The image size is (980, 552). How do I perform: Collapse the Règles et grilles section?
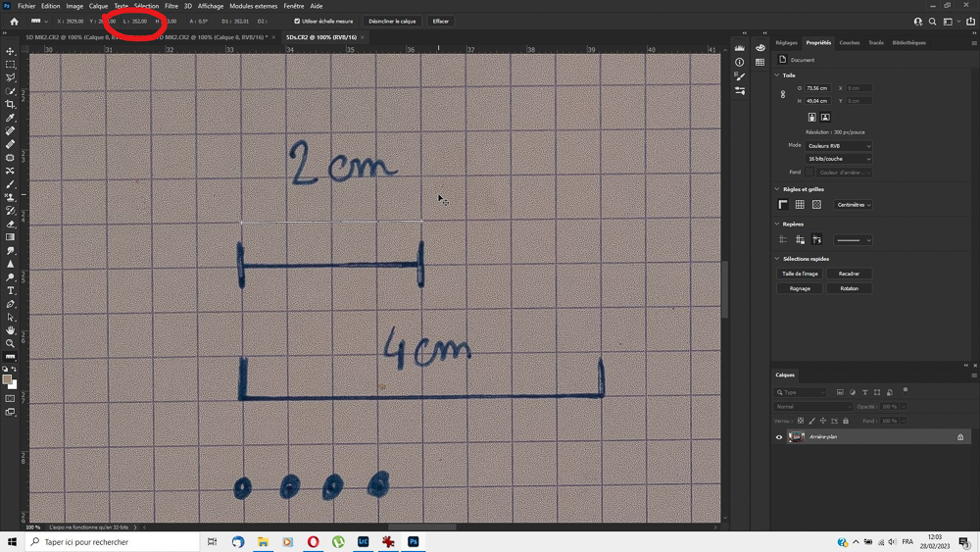coord(777,189)
